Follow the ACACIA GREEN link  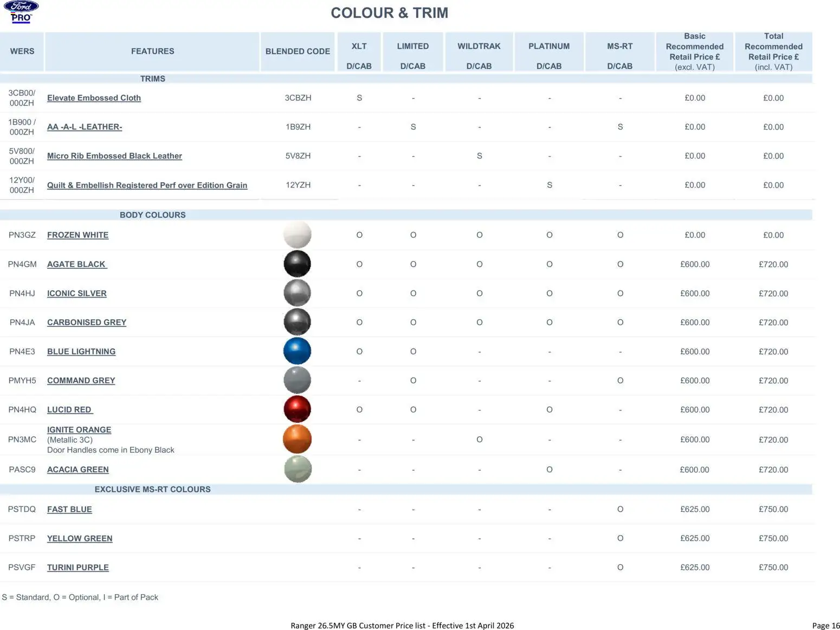pos(77,470)
